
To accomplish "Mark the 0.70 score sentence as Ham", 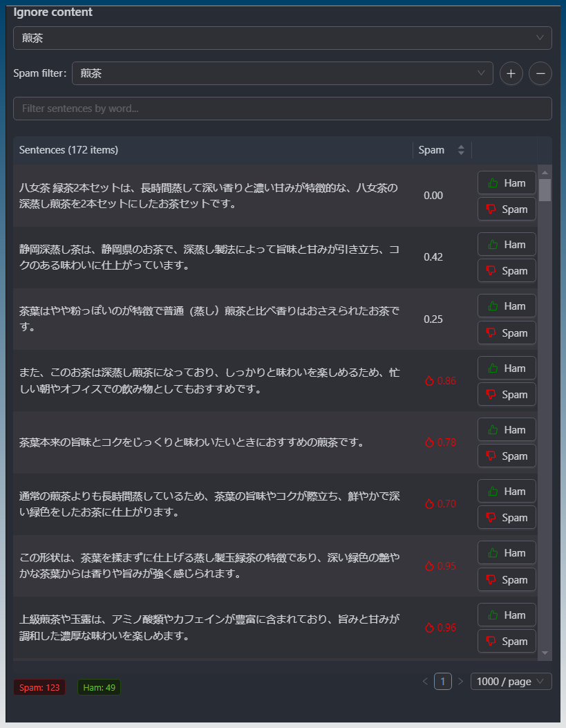I will pyautogui.click(x=507, y=492).
